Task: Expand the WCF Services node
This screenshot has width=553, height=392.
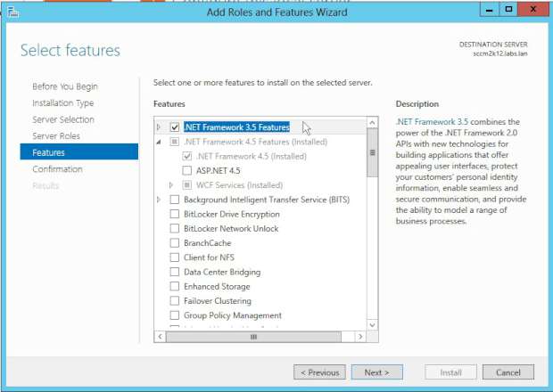Action: (x=171, y=184)
